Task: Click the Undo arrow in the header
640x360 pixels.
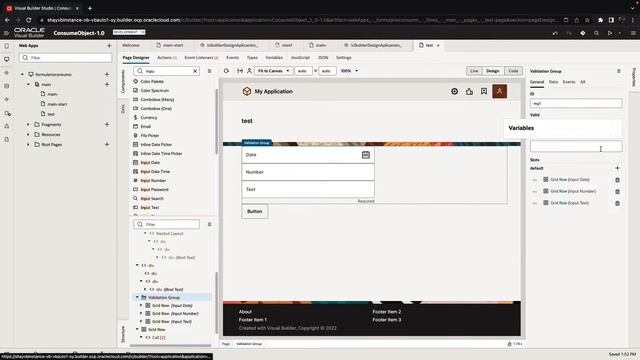Action: (x=555, y=33)
